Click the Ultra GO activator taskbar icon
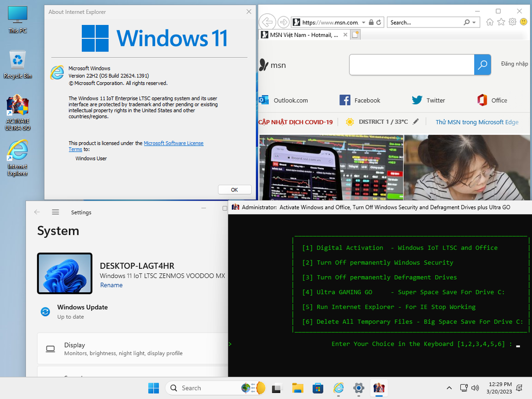Image resolution: width=532 pixels, height=399 pixels. (379, 388)
